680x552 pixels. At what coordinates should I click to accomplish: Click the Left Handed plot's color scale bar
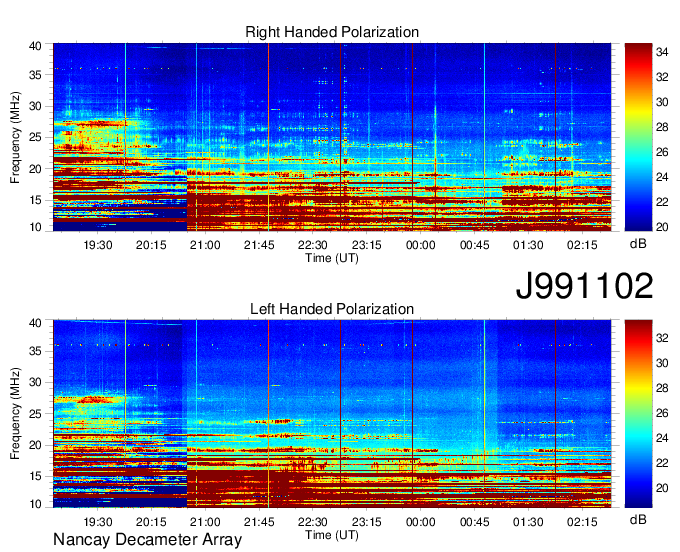[x=638, y=414]
